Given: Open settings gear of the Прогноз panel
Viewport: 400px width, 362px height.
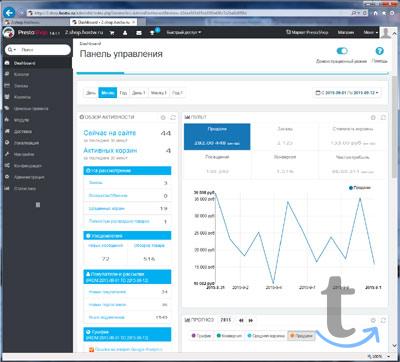Looking at the screenshot, I should point(373,320).
